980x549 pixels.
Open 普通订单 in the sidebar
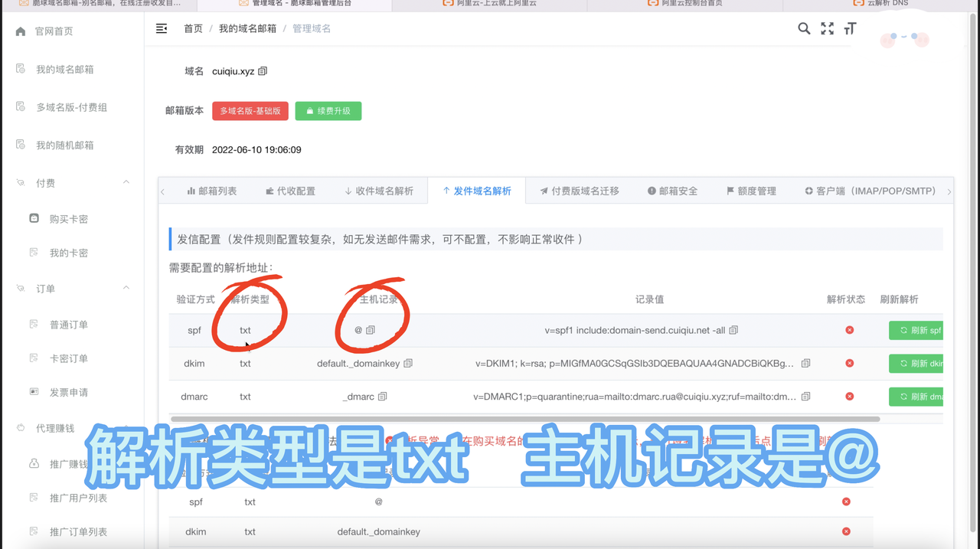[69, 325]
